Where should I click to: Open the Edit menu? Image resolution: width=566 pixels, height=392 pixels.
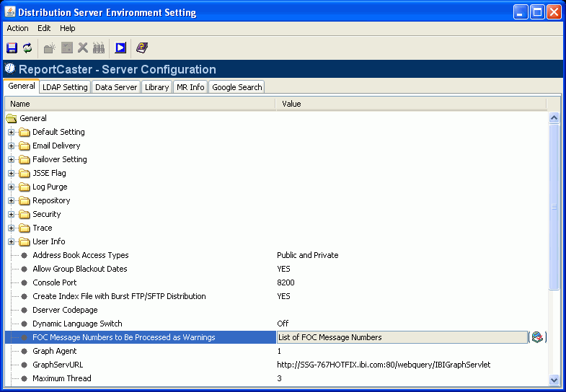[44, 28]
